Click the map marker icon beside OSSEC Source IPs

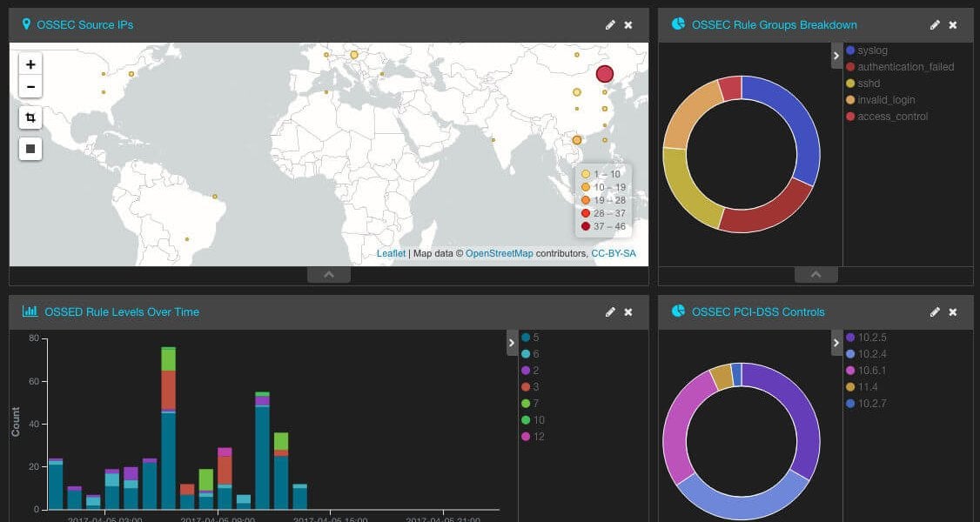tap(26, 24)
